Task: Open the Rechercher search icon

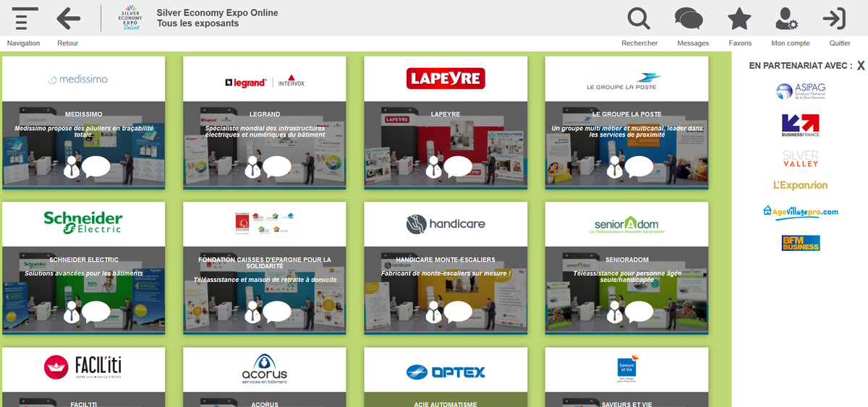Action: tap(639, 18)
